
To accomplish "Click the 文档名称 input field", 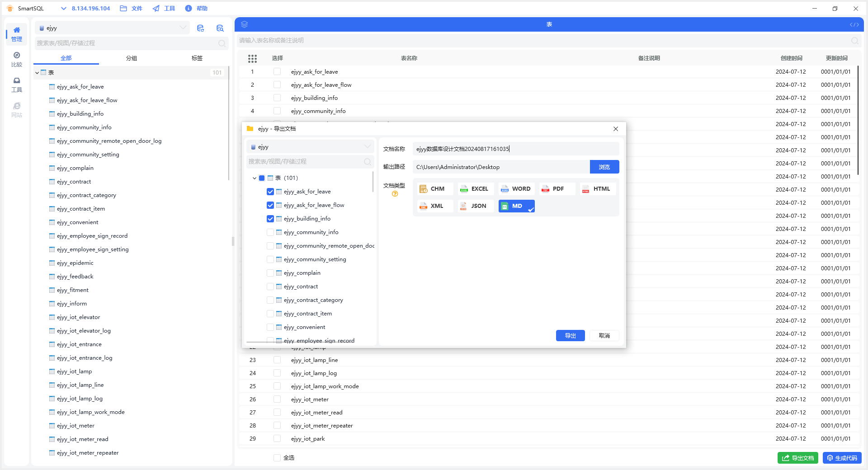I will 516,149.
